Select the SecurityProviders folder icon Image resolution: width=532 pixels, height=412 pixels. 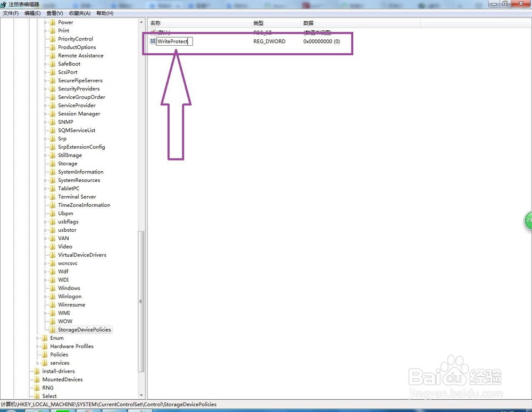pos(53,89)
